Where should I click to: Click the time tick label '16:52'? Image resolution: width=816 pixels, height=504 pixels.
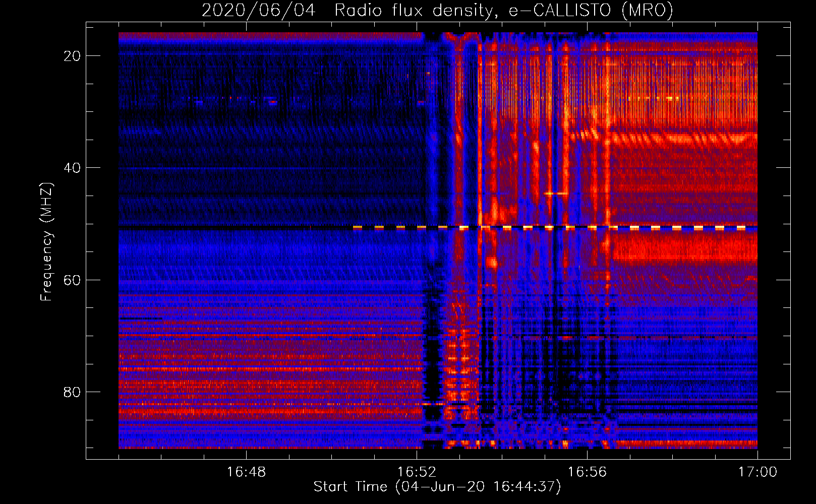click(x=417, y=472)
